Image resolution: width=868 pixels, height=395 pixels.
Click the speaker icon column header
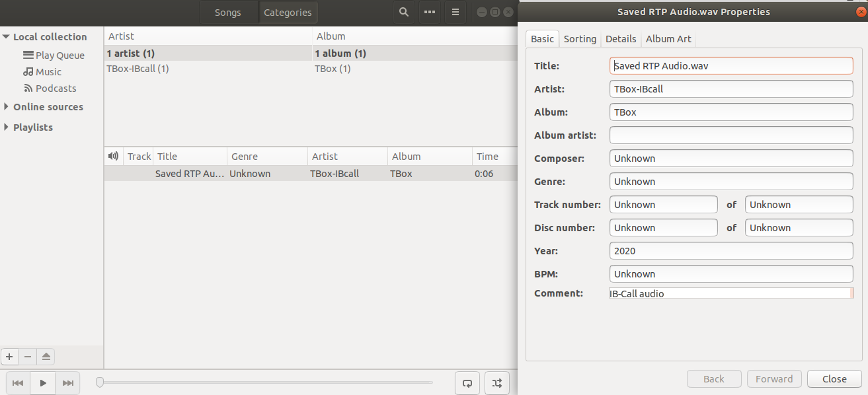click(x=114, y=157)
